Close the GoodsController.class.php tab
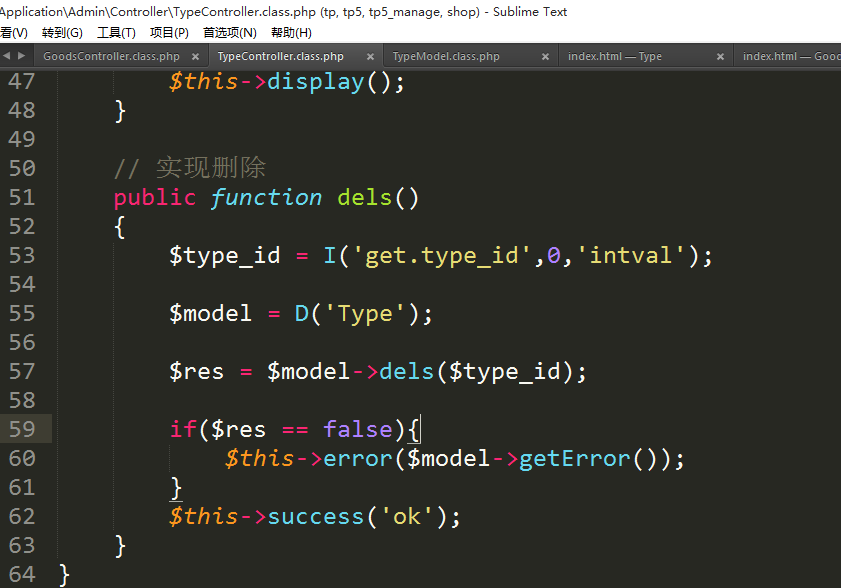Viewport: 841px width, 588px height. pyautogui.click(x=195, y=57)
